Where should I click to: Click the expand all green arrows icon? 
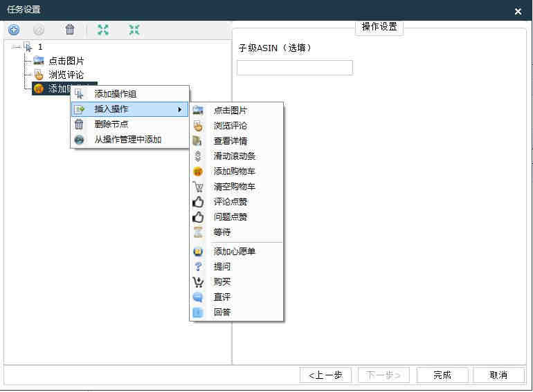[103, 30]
